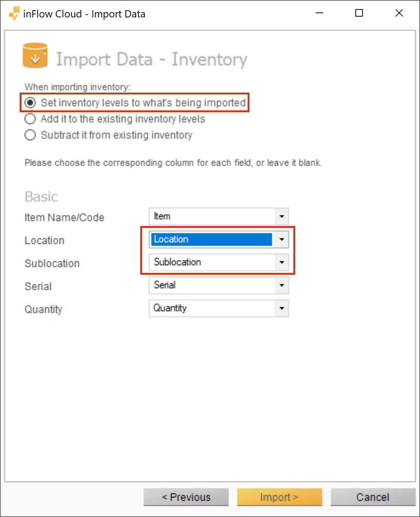
Task: Click the 'Sublocation' field label on left
Action: (x=52, y=263)
